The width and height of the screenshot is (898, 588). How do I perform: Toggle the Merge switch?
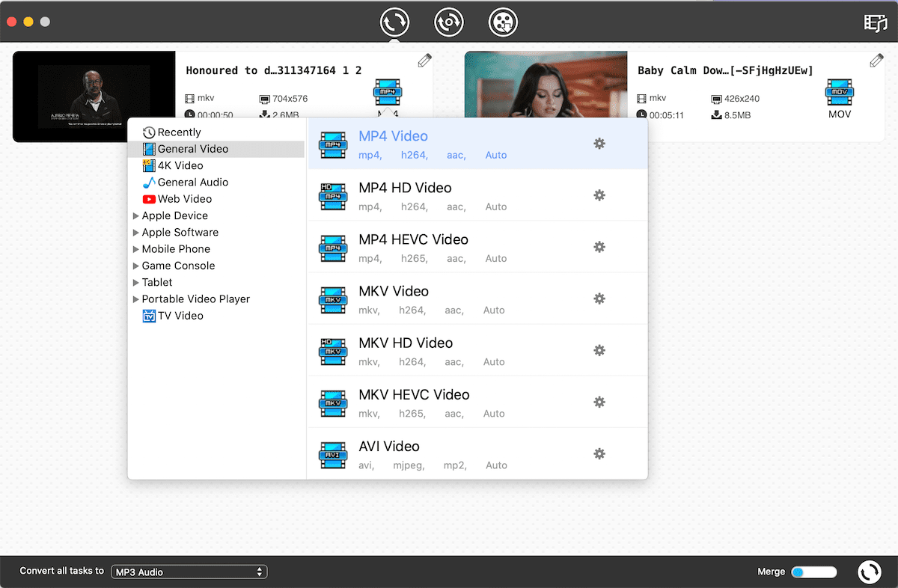click(813, 572)
